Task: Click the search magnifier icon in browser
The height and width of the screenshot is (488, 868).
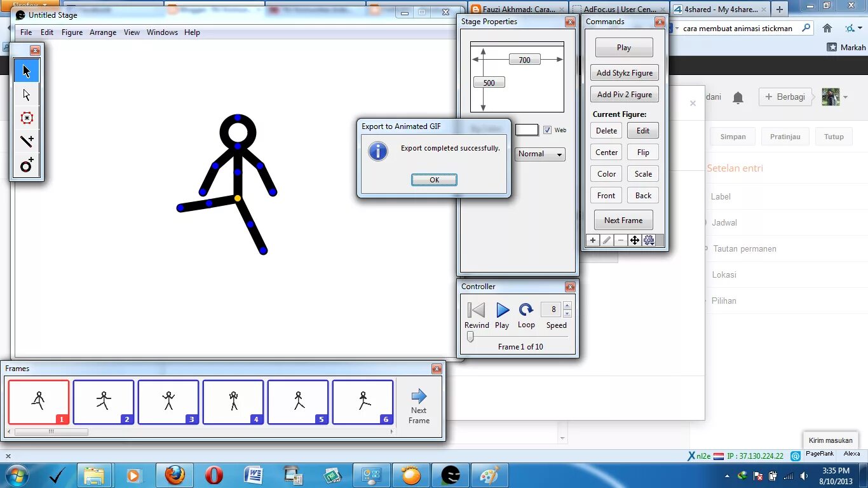Action: coord(806,28)
